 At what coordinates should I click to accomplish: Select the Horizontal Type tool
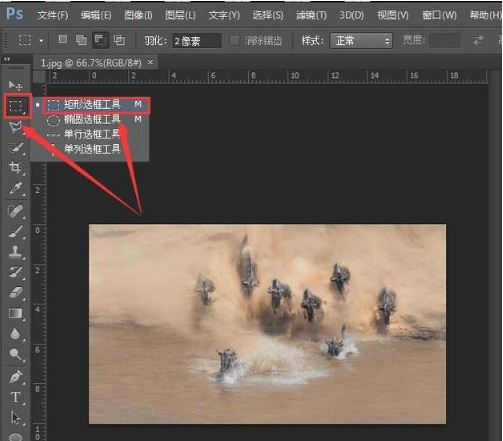[15, 397]
